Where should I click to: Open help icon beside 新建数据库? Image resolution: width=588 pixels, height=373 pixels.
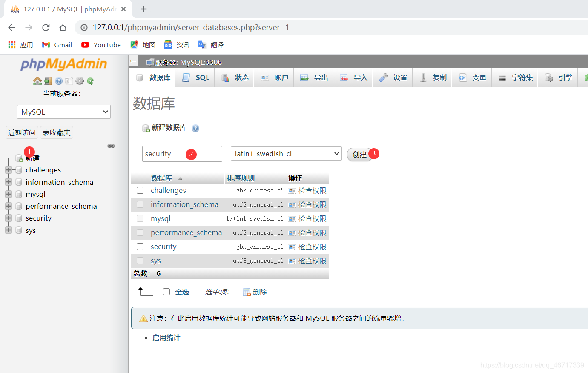pos(195,128)
